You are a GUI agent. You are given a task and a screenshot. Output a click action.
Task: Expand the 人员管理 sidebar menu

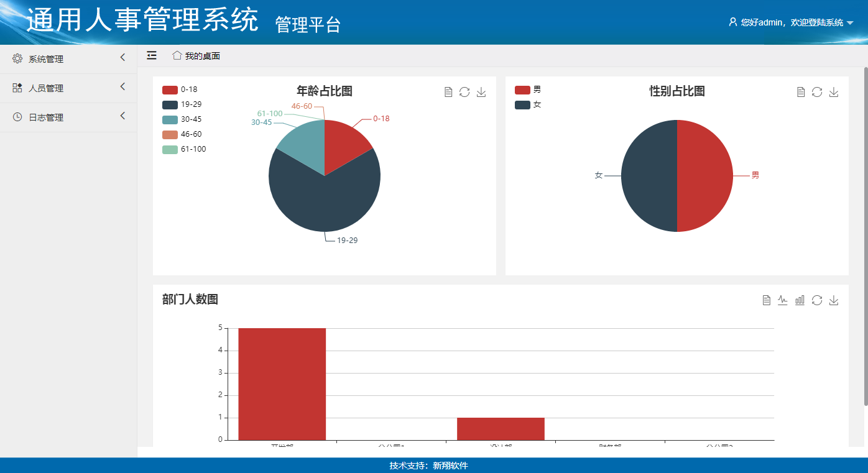[68, 88]
